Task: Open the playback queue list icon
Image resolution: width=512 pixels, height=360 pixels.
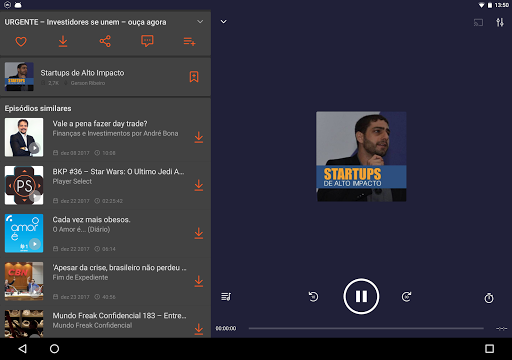Action: click(226, 296)
